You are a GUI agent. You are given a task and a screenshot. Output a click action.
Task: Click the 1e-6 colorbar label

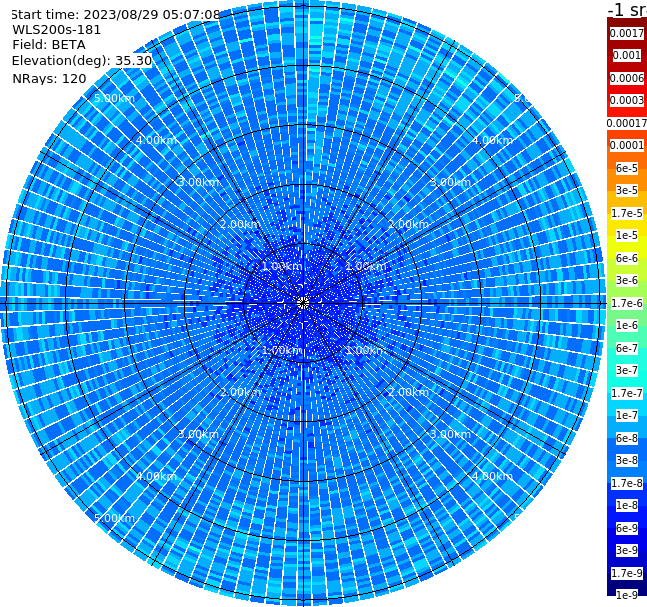coord(627,325)
